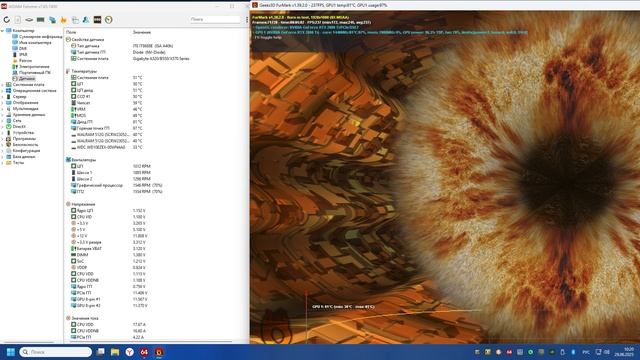The height and width of the screenshot is (360, 640).
Task: Select the Напряжения group heading
Action: 80,204
